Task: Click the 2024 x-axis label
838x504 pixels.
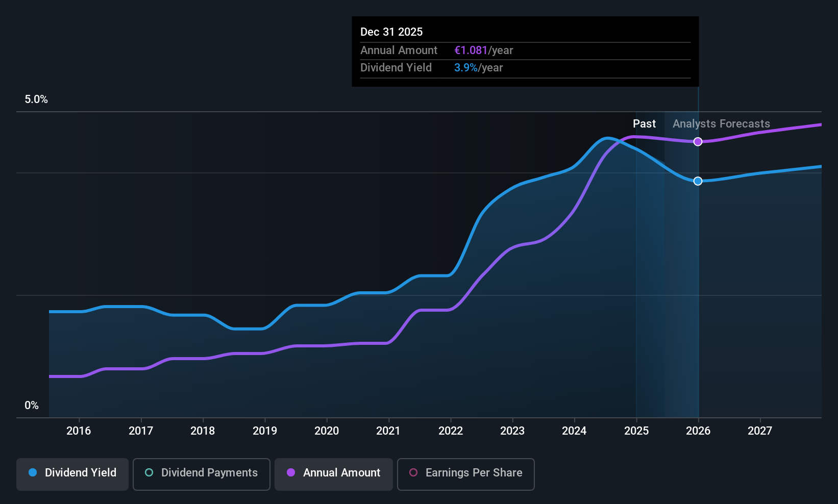Action: 574,431
